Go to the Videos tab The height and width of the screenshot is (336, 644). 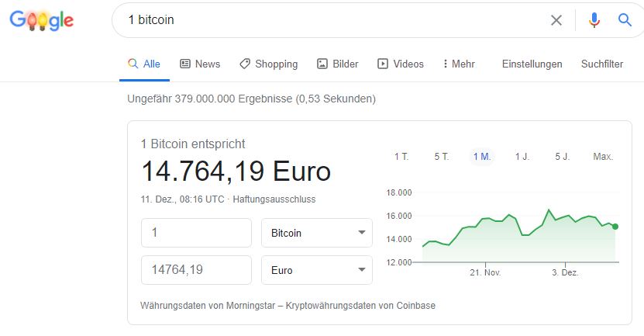click(401, 64)
